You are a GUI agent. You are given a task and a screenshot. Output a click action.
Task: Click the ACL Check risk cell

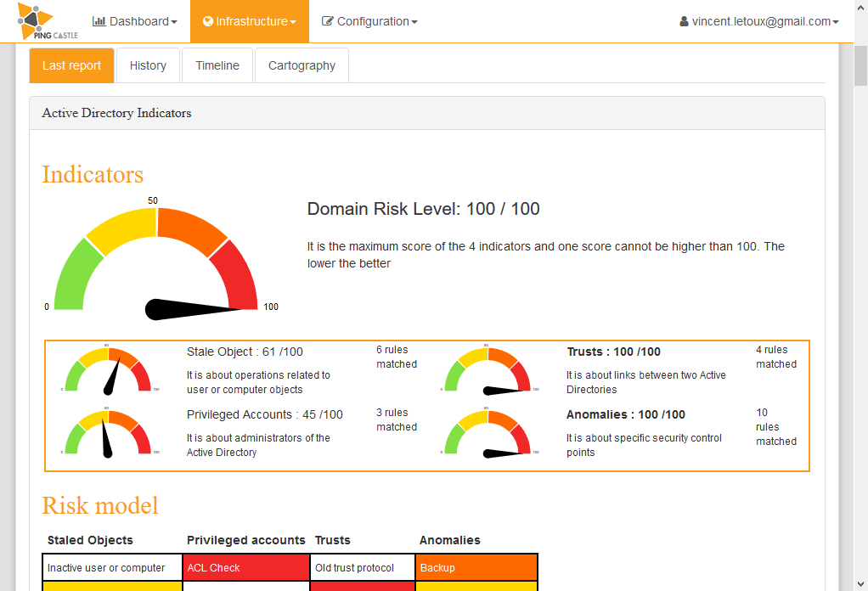245,567
